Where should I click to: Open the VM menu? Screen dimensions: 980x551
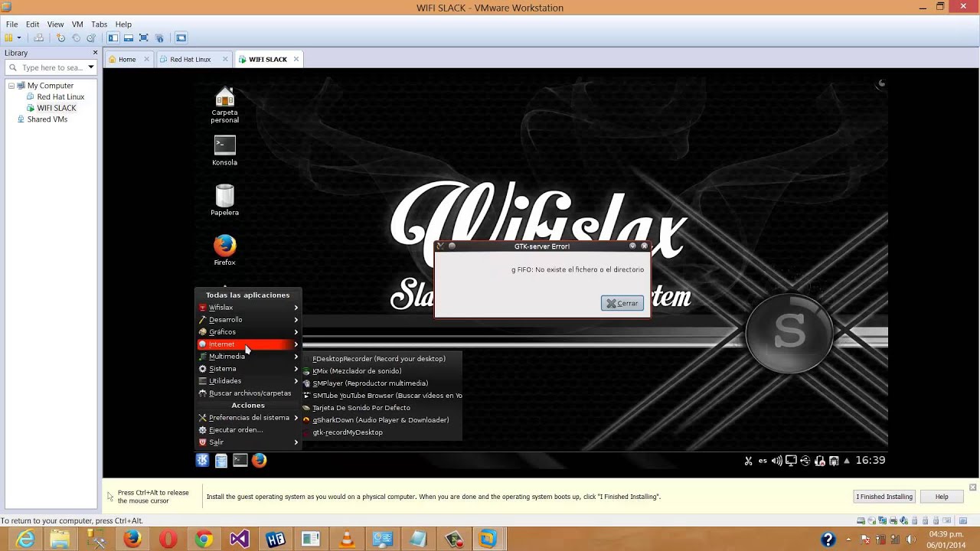coord(77,24)
